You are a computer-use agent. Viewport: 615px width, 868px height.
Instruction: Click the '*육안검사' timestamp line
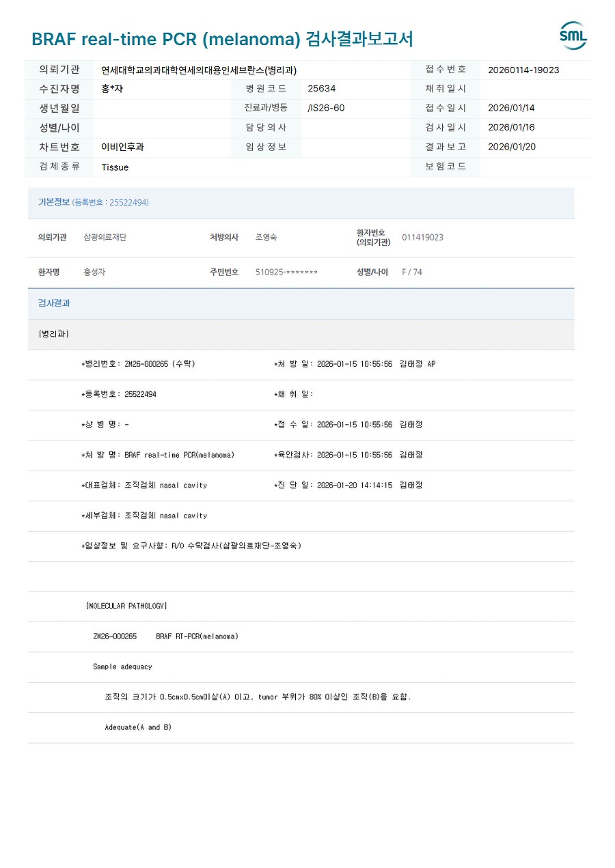point(348,455)
